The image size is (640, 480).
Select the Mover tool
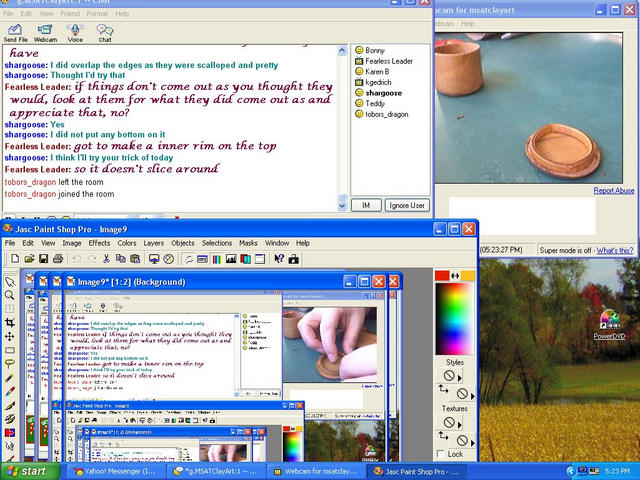(x=10, y=337)
